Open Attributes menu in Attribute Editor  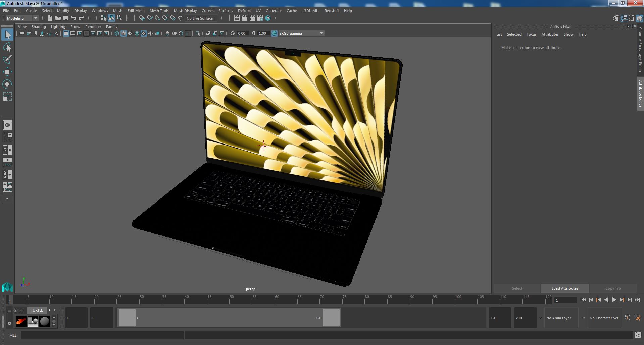coord(550,34)
